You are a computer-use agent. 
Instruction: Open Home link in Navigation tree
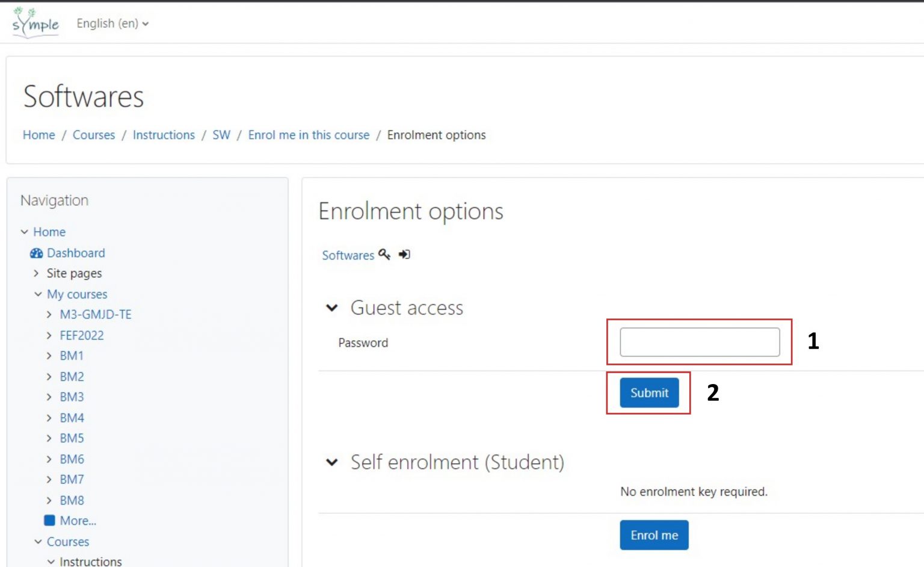click(49, 232)
